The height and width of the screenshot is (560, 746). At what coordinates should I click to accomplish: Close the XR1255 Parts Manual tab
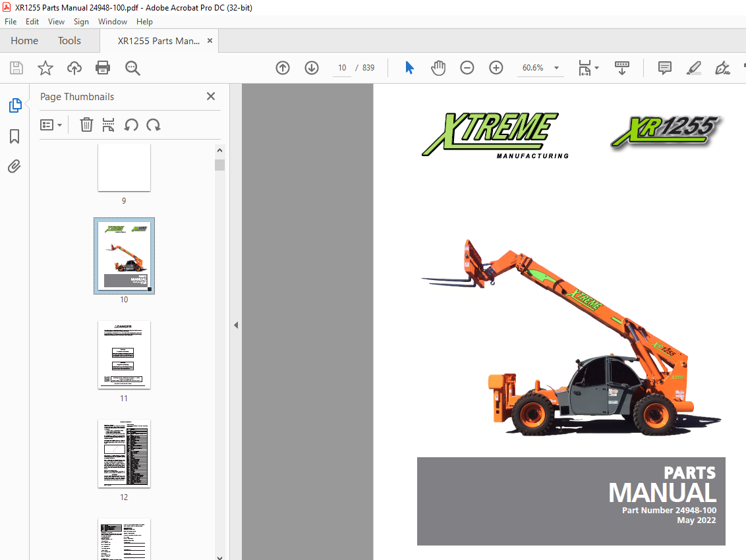pos(210,41)
